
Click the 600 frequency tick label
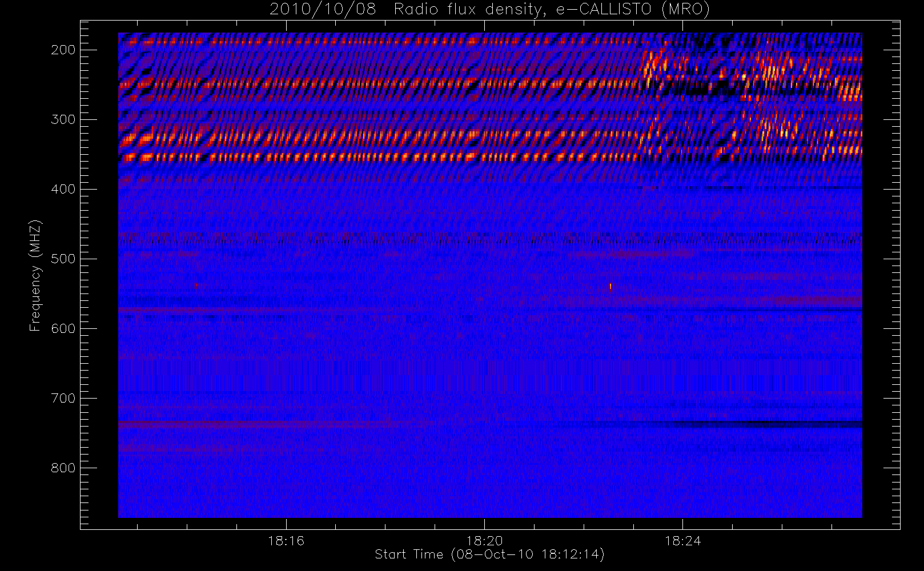63,328
